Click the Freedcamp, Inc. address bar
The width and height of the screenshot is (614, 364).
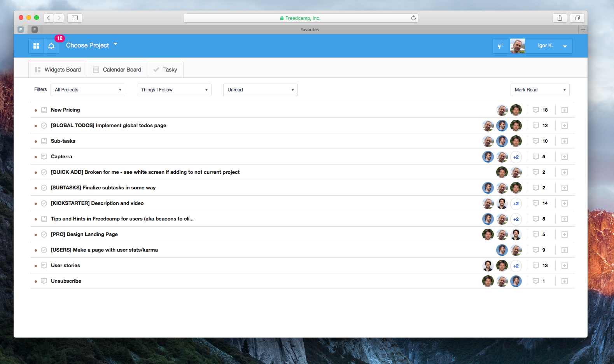300,18
